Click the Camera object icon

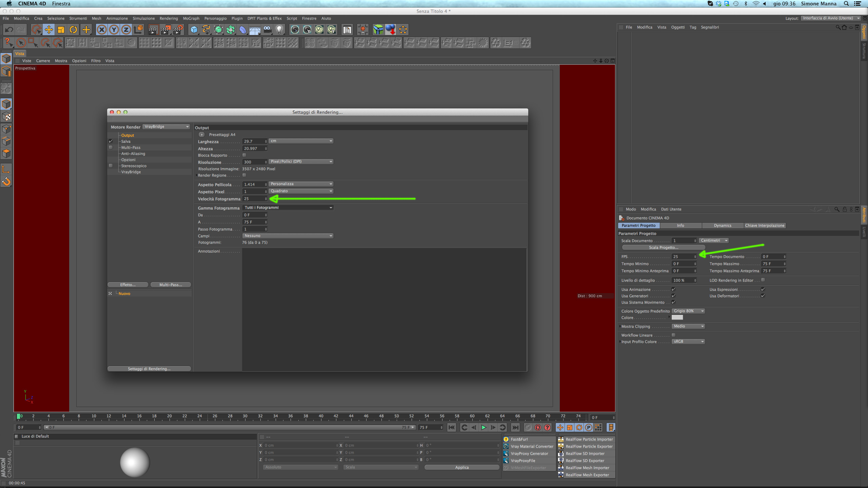(x=267, y=30)
